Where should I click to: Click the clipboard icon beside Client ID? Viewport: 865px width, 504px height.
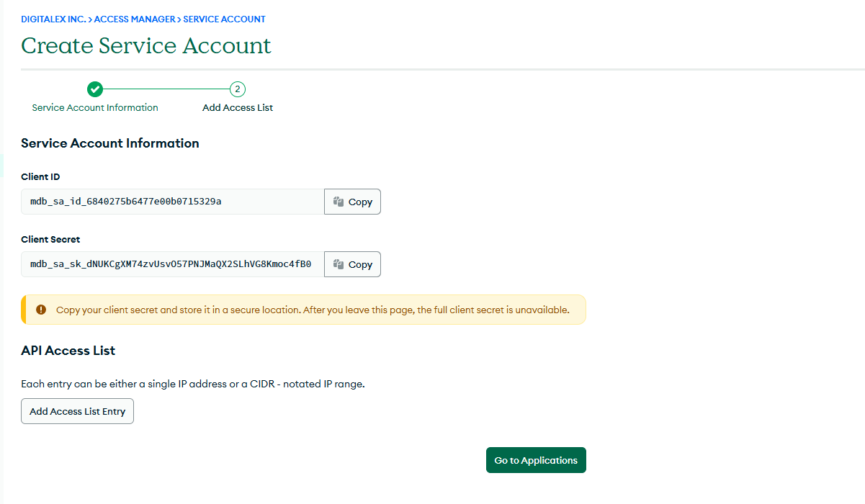[339, 202]
